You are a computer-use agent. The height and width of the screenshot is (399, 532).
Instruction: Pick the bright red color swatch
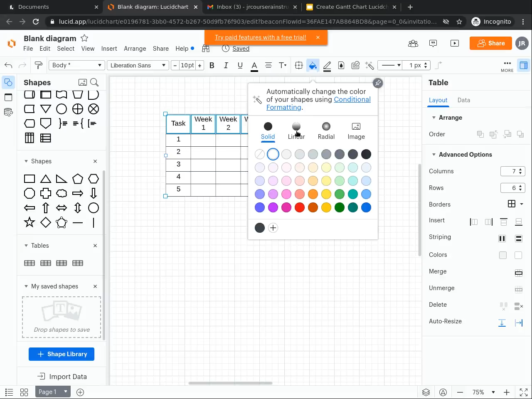300,207
